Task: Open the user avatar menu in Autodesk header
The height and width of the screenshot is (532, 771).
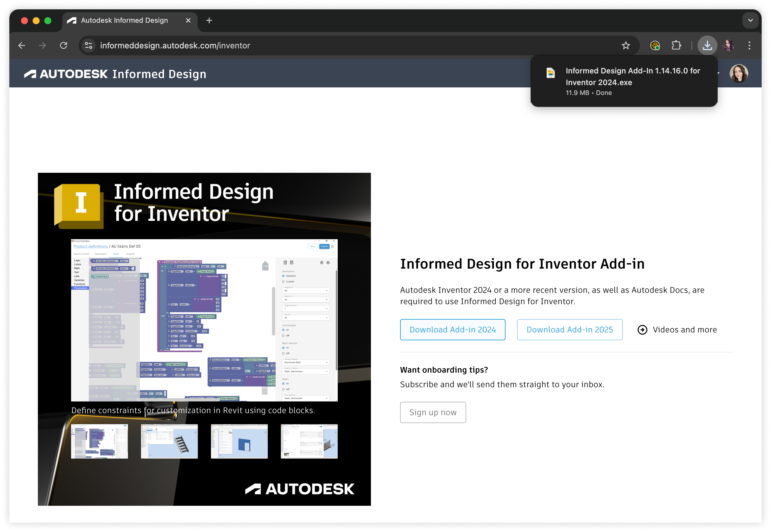Action: (738, 73)
